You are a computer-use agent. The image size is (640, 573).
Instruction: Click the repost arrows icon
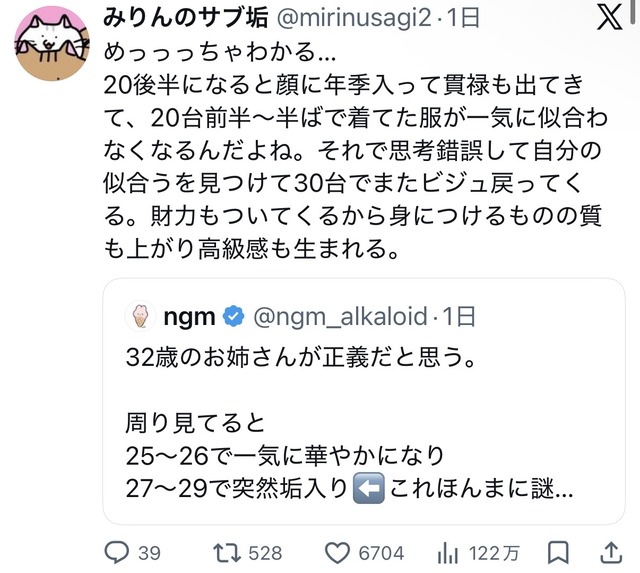(x=227, y=553)
